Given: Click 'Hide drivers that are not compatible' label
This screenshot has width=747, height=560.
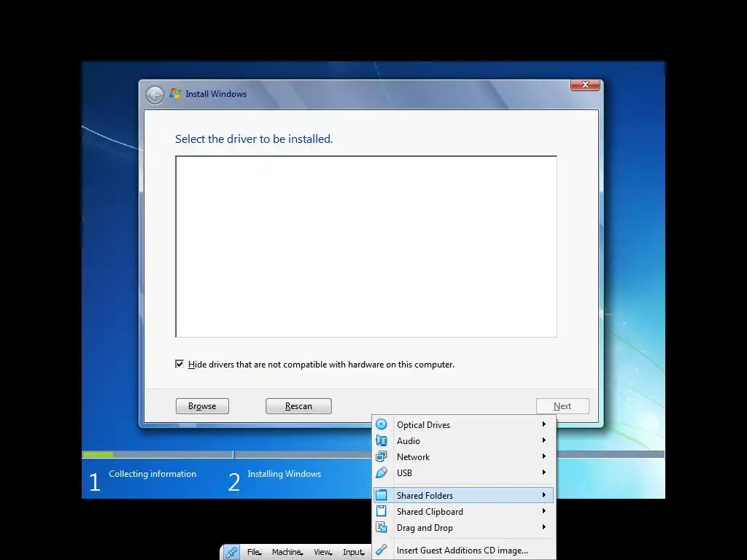Looking at the screenshot, I should click(x=321, y=365).
